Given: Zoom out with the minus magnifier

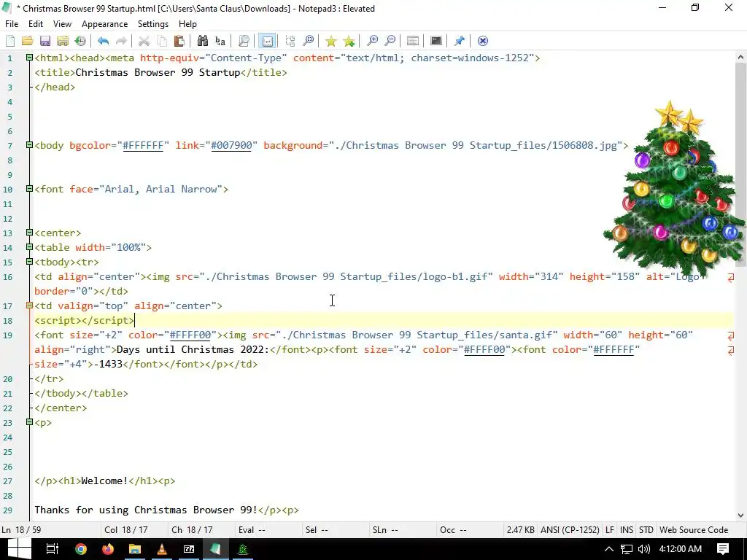Looking at the screenshot, I should [390, 41].
